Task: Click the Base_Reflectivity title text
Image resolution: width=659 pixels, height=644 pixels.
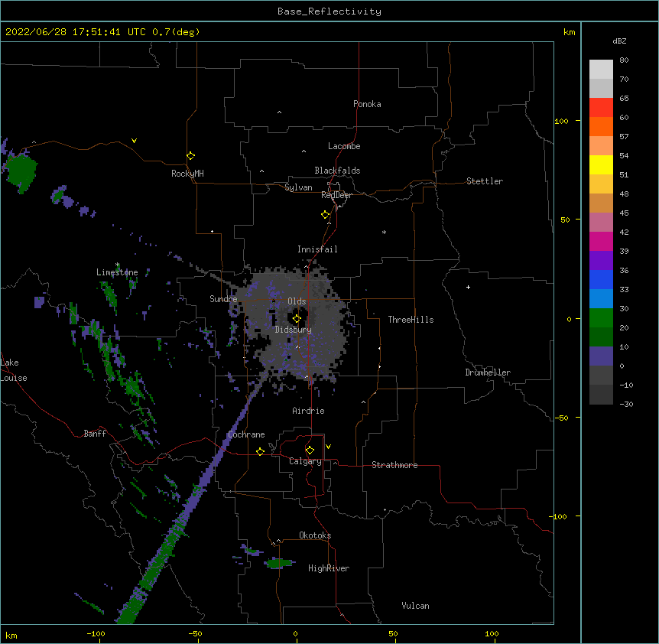Action: coord(329,11)
